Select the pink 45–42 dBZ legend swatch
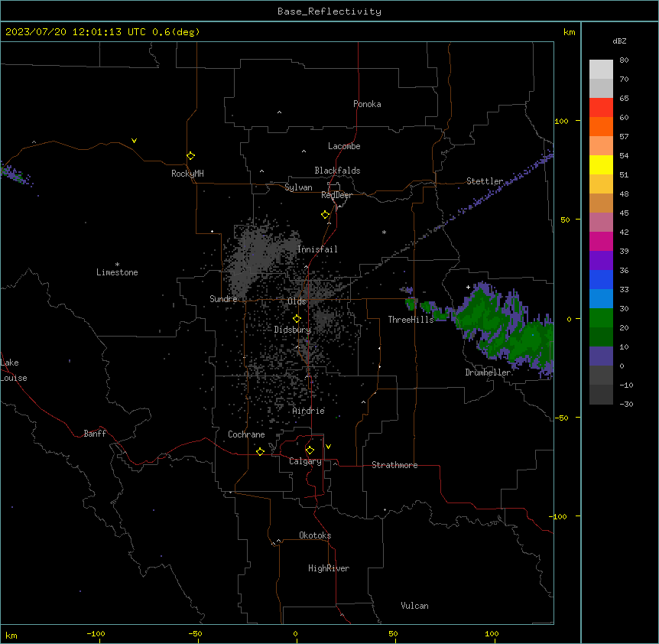This screenshot has height=644, width=659. (601, 223)
